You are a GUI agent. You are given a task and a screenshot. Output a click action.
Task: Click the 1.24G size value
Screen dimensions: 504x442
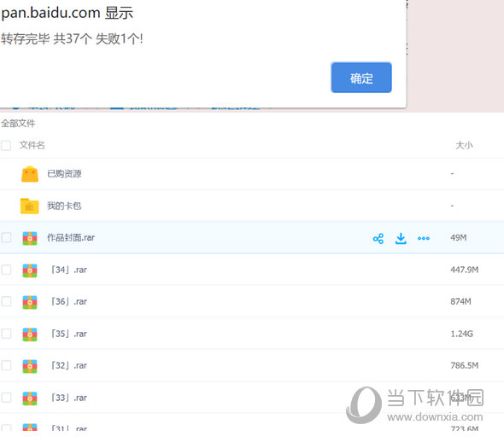click(x=461, y=334)
